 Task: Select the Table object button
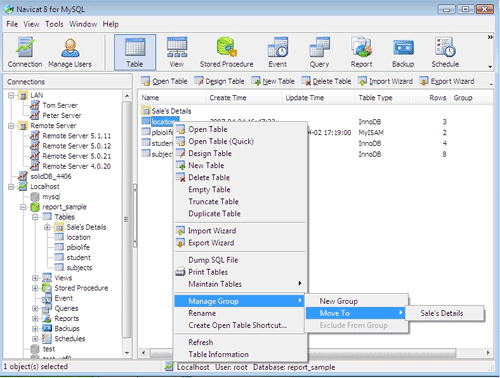click(135, 52)
